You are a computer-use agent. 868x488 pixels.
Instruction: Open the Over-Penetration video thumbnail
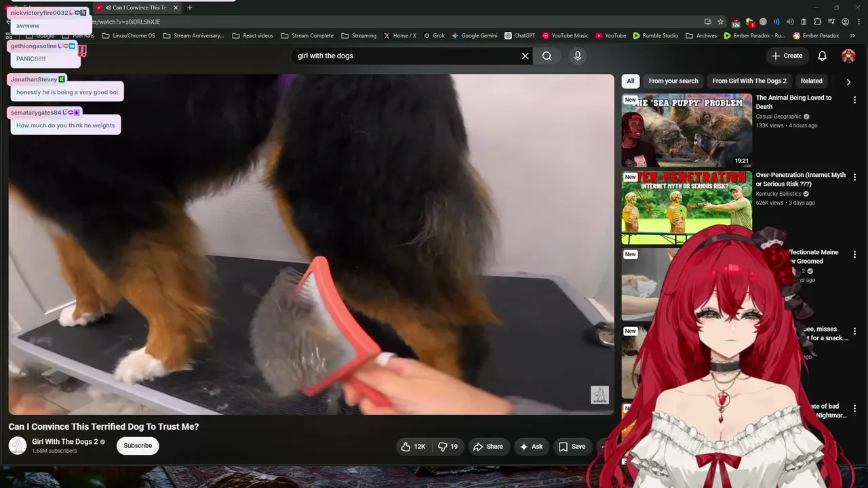[x=687, y=207]
